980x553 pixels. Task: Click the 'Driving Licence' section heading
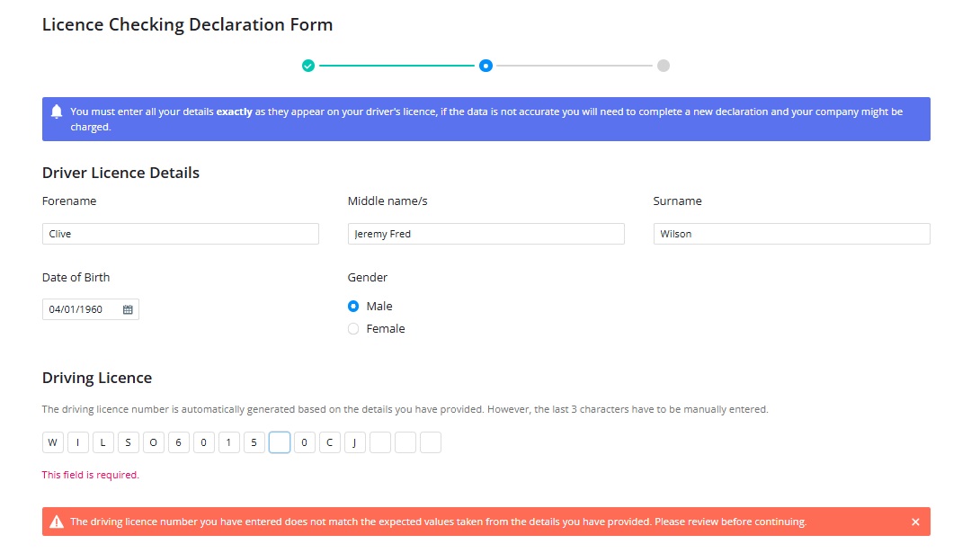97,378
